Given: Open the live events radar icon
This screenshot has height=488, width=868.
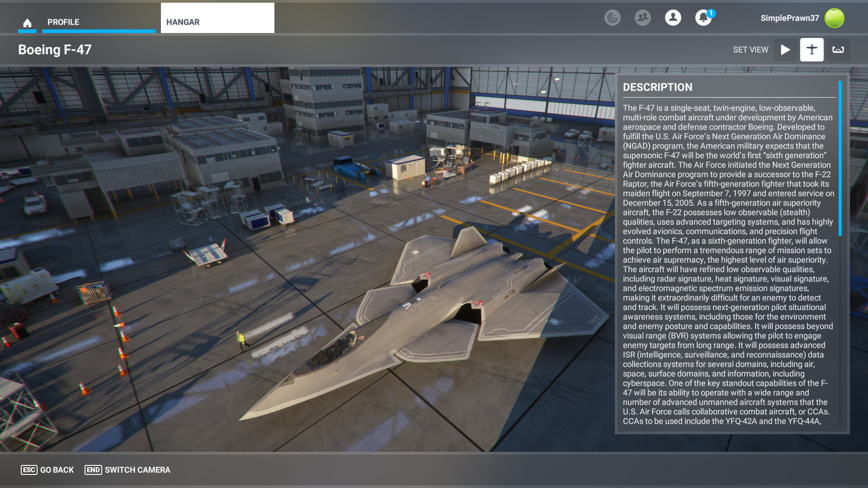Looking at the screenshot, I should click(x=613, y=18).
